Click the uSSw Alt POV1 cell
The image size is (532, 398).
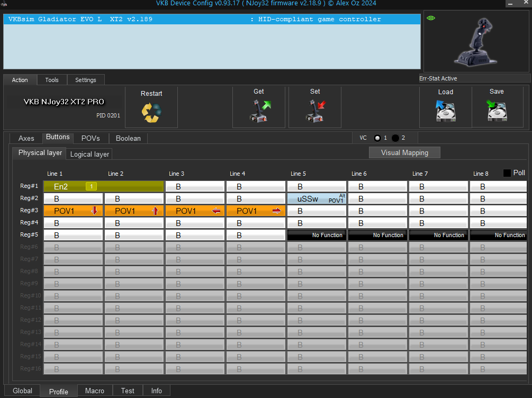click(317, 198)
